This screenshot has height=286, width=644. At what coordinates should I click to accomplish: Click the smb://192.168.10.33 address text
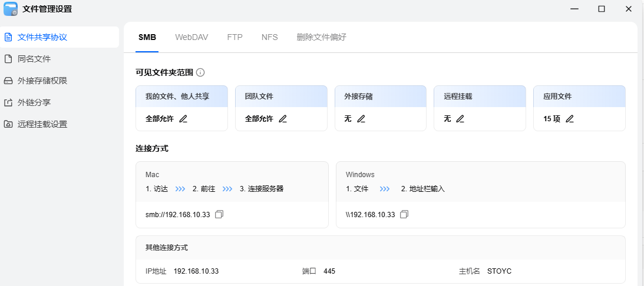[177, 215]
